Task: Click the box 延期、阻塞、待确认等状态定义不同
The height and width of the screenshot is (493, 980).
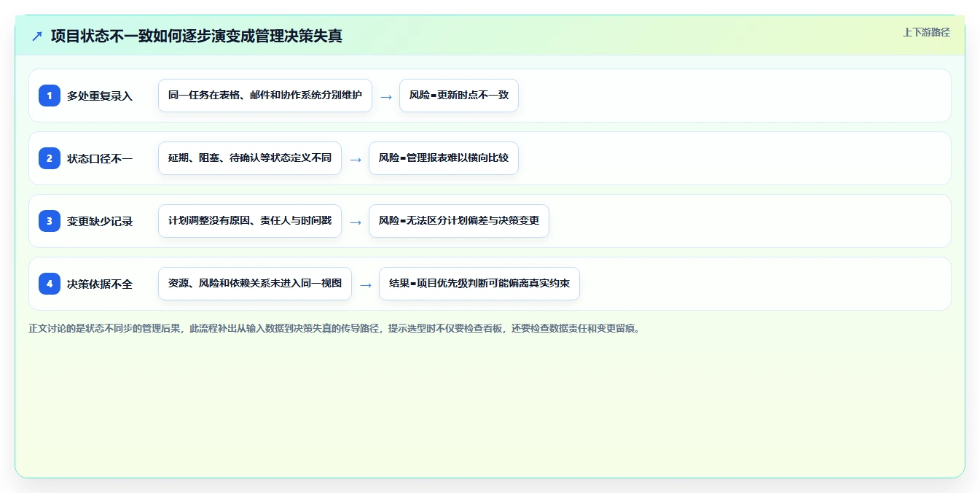Action: click(x=250, y=158)
